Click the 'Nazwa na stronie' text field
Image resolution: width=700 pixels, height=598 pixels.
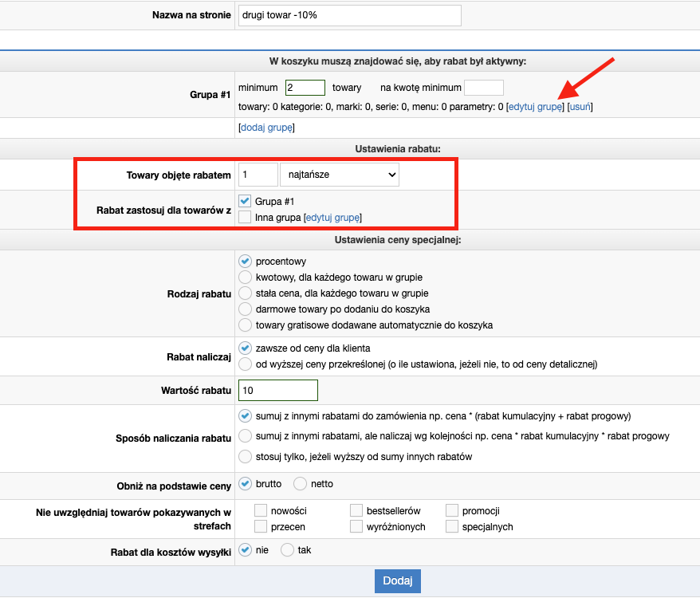[x=349, y=16]
